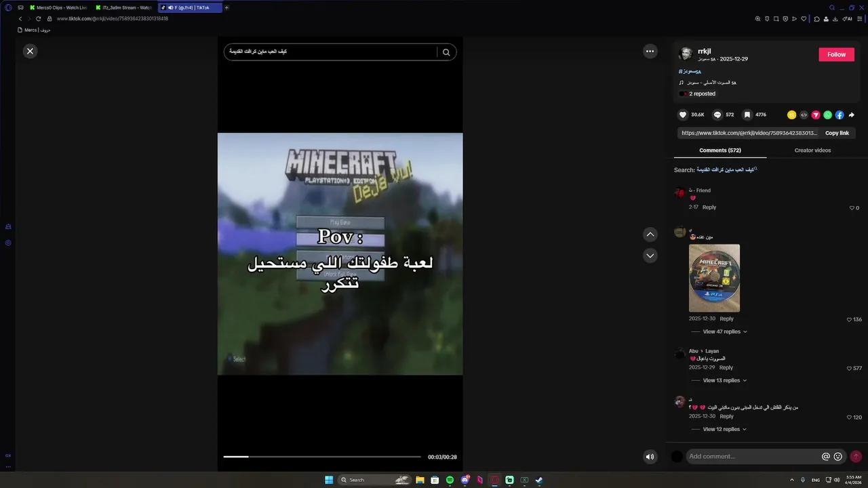Like the video with the heart icon
This screenshot has width=868, height=488.
683,115
